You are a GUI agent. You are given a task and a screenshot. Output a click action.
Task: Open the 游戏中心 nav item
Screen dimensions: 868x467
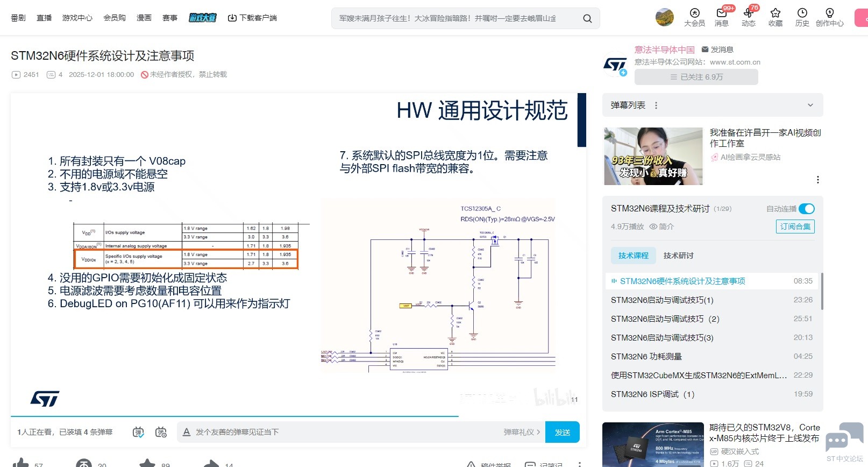click(77, 18)
